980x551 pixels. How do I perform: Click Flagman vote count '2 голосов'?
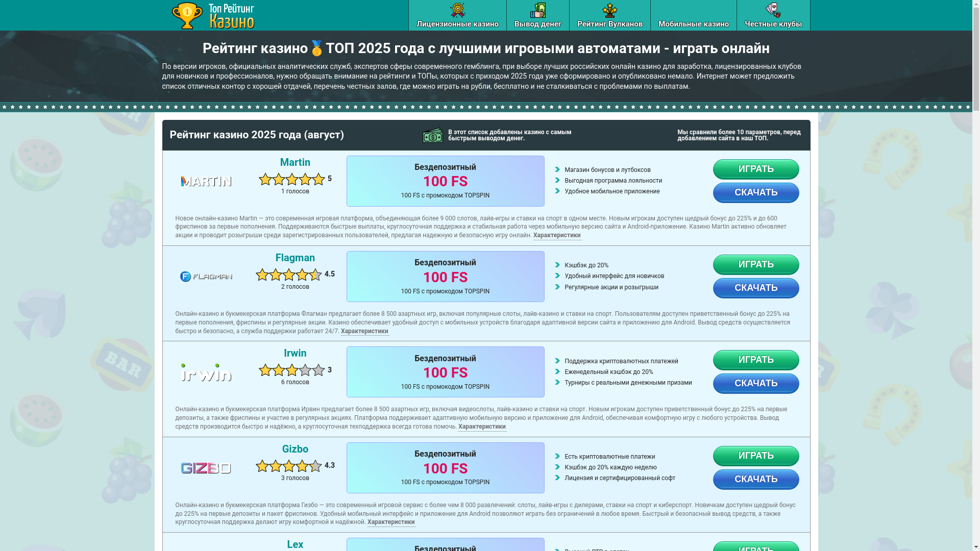pos(295,287)
